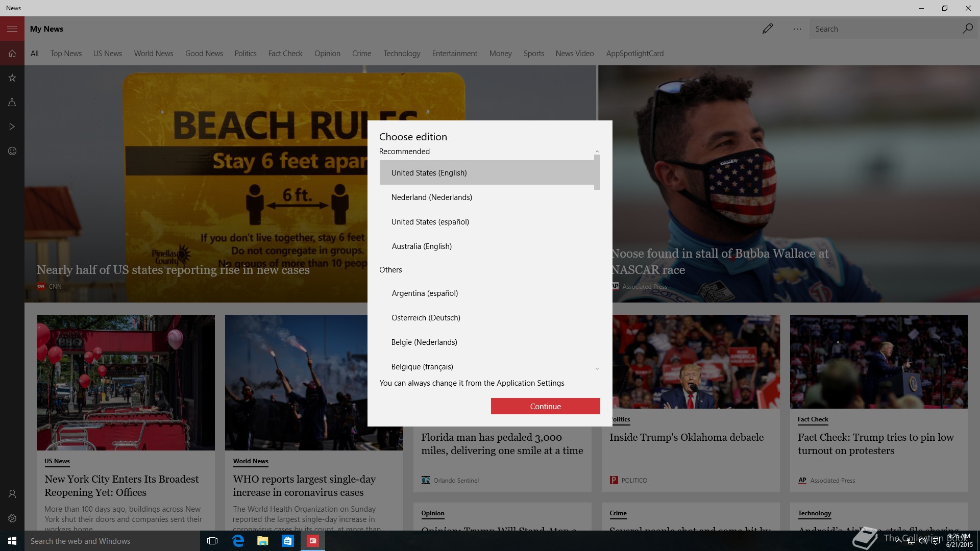Switch to the World News tab
Screen dimensions: 980x551
pyautogui.click(x=154, y=54)
